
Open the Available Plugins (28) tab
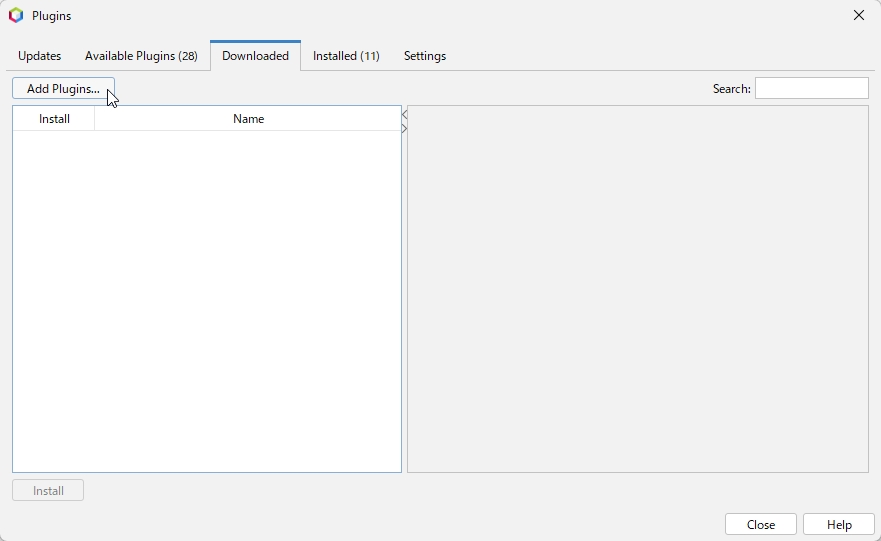tap(141, 56)
